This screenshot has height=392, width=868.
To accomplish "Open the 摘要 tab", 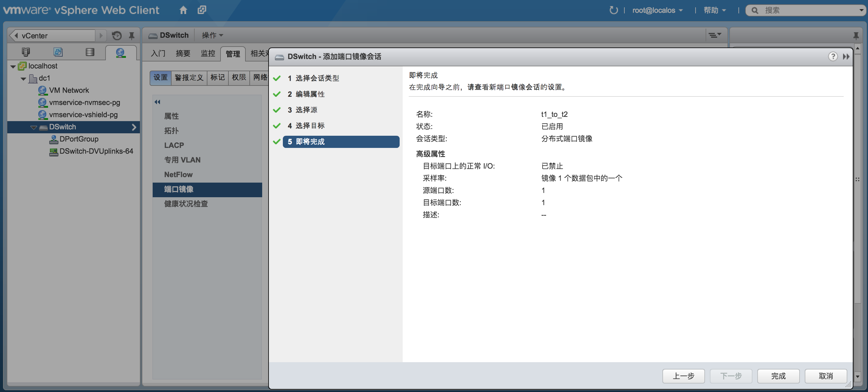I will (x=183, y=53).
